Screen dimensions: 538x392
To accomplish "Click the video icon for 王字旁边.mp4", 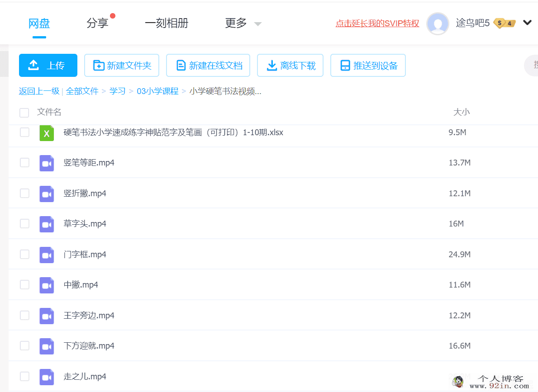I will click(47, 316).
